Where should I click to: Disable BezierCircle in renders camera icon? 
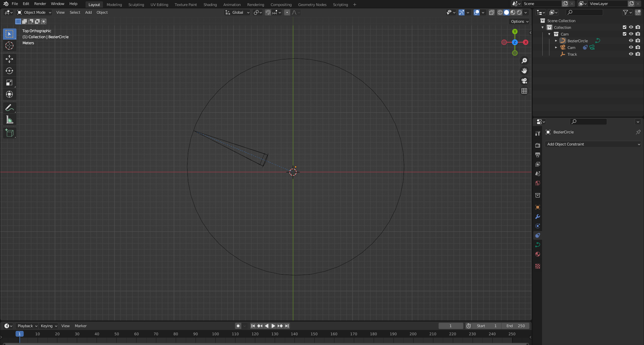pyautogui.click(x=638, y=41)
